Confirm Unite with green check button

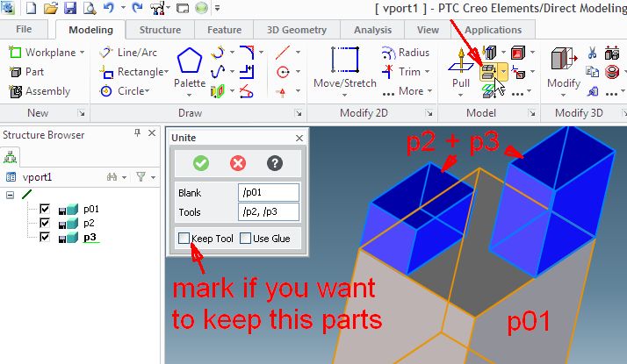[x=201, y=163]
